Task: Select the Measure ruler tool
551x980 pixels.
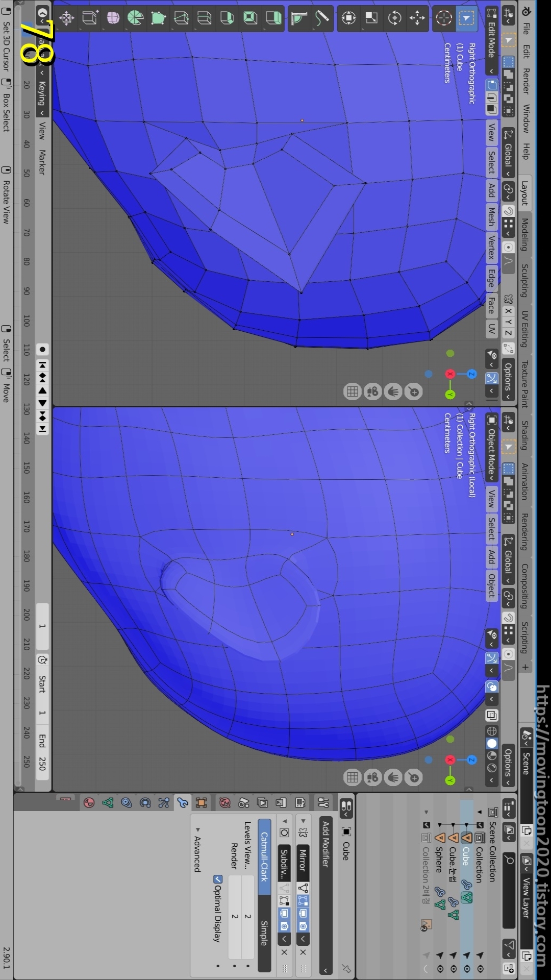Action: [x=299, y=18]
